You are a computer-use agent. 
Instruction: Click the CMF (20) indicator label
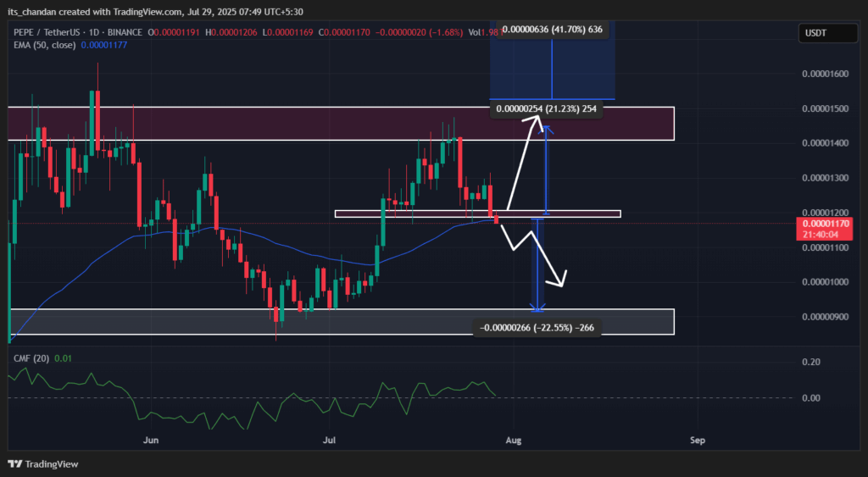[31, 358]
